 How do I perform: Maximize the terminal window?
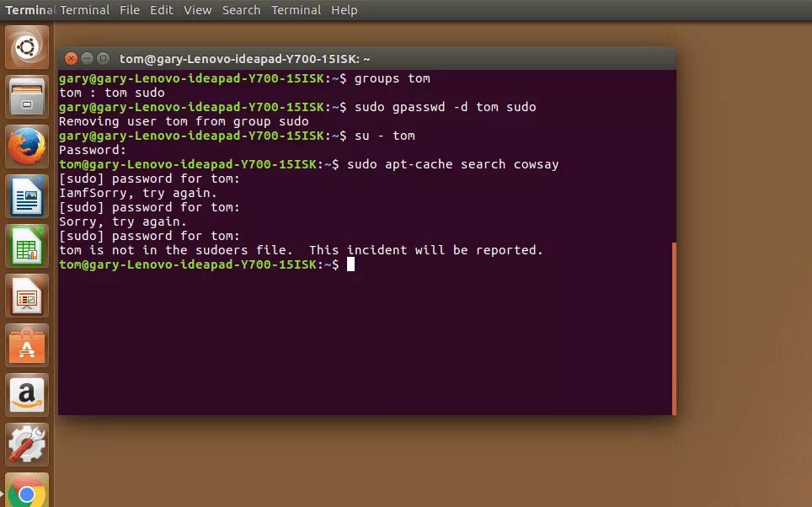pyautogui.click(x=104, y=58)
